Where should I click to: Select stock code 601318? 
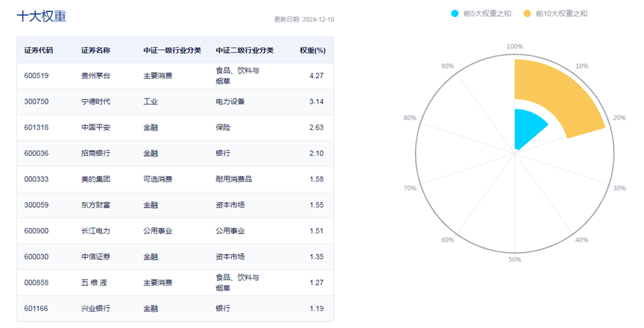[x=36, y=127]
